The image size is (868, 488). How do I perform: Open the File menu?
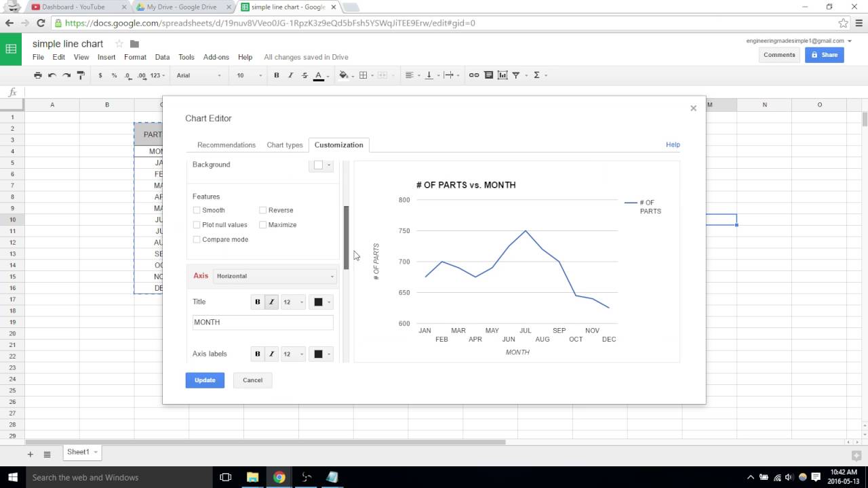pos(38,57)
